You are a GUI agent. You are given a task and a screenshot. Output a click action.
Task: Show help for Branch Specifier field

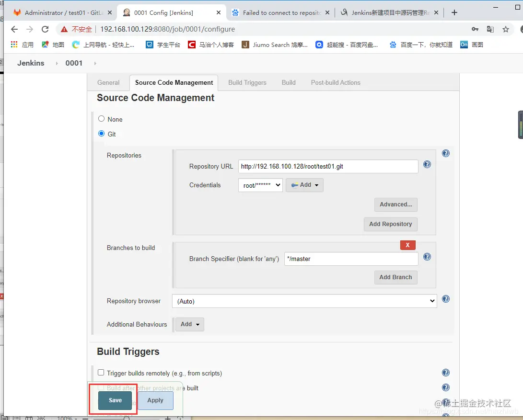click(x=427, y=257)
